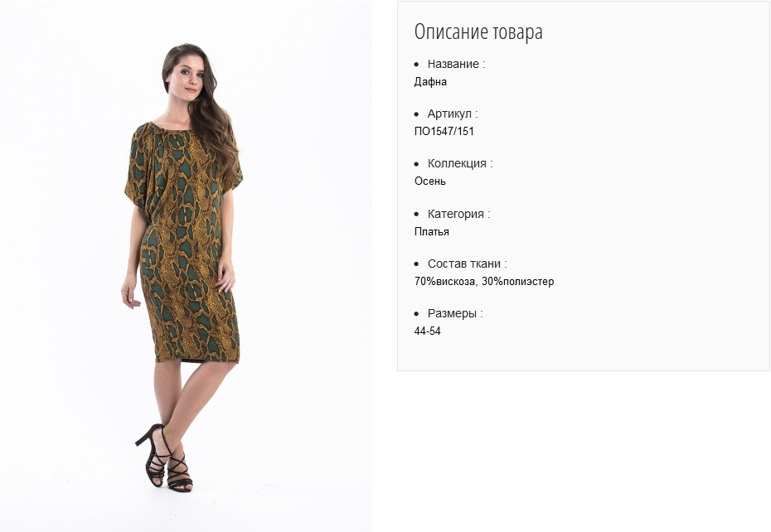This screenshot has height=532, width=771.
Task: Select the 'Состав ткани :' label
Action: tap(467, 264)
